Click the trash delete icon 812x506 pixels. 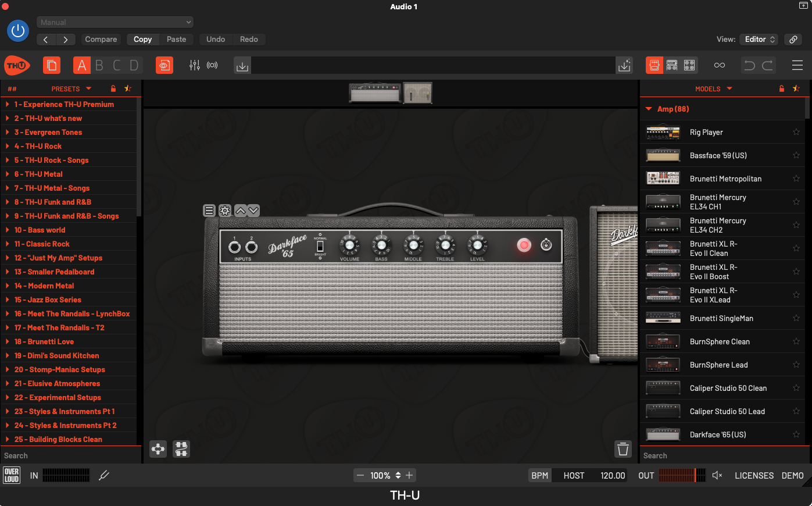(x=623, y=449)
